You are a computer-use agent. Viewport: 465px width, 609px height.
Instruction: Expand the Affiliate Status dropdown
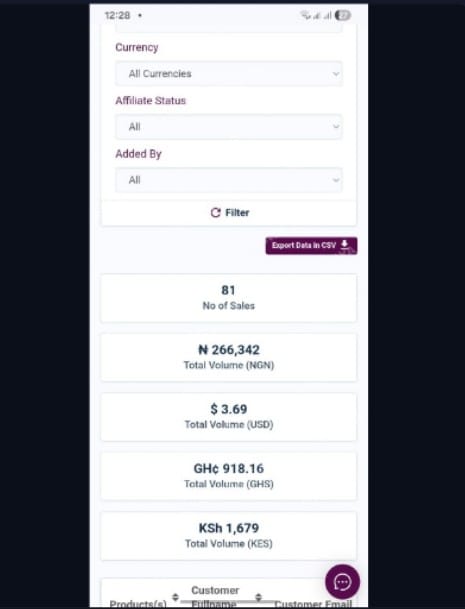pos(229,127)
